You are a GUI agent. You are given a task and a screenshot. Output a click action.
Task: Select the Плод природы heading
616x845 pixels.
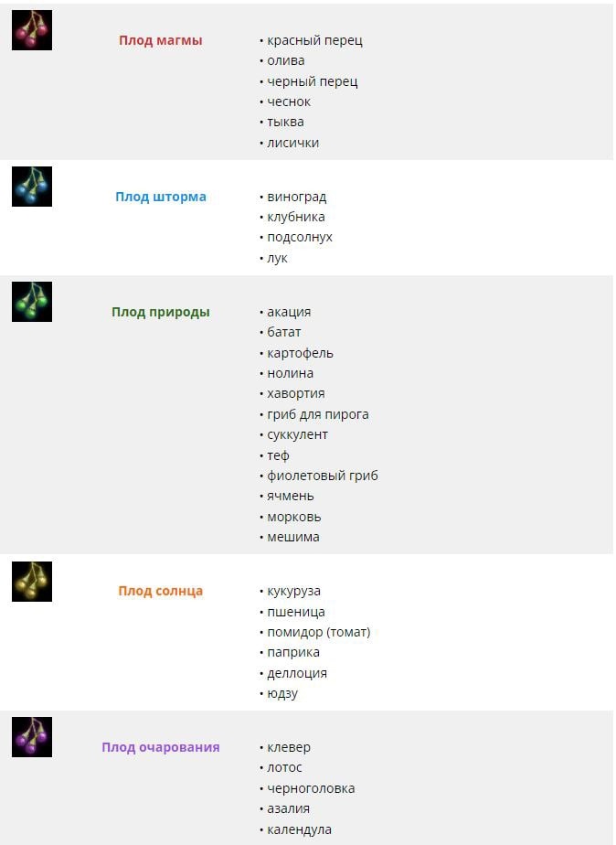[161, 312]
